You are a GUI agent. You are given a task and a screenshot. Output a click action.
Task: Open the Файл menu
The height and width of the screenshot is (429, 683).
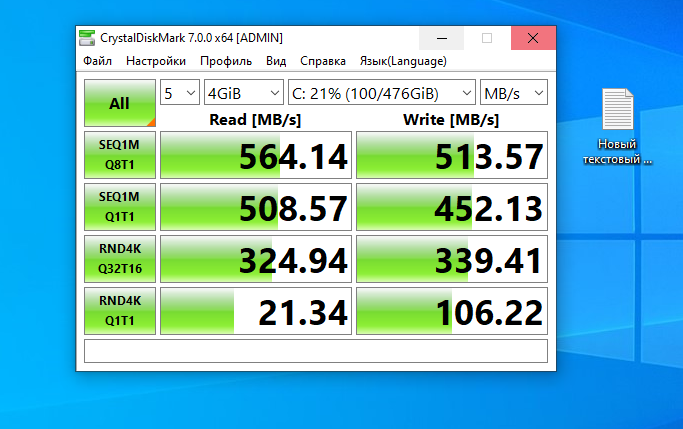pos(98,61)
